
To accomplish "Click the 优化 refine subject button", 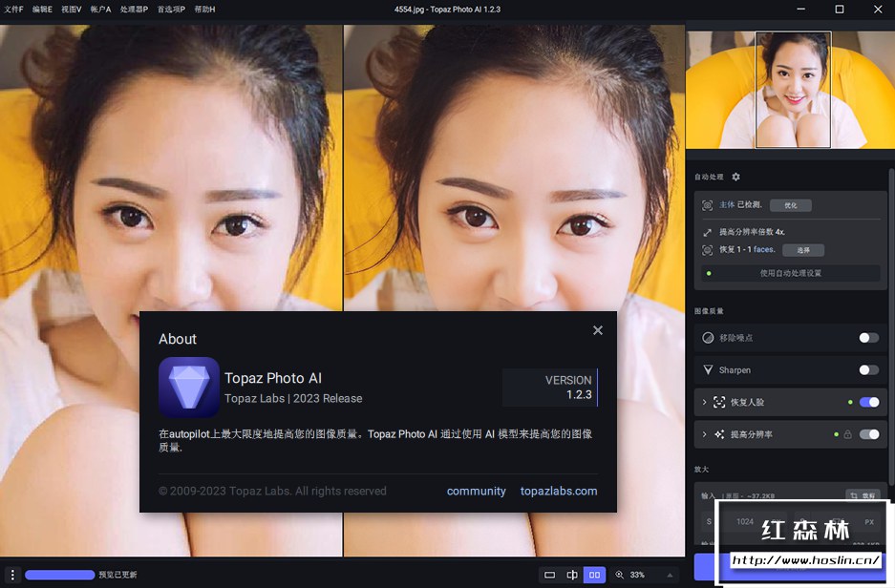I will [x=791, y=205].
